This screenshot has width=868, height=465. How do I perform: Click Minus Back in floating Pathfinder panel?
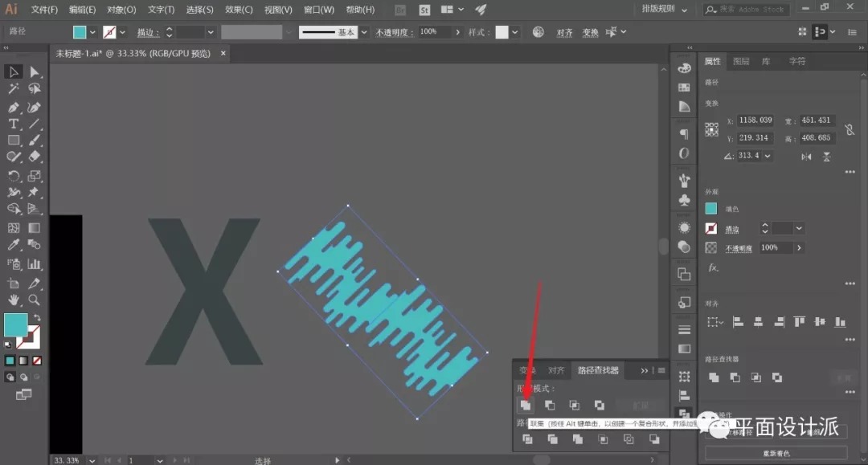(654, 439)
